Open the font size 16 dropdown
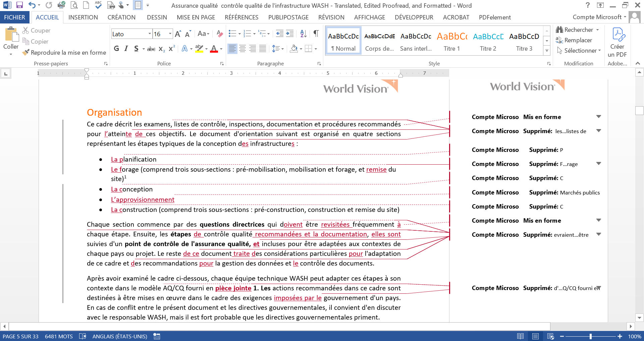 [x=170, y=34]
